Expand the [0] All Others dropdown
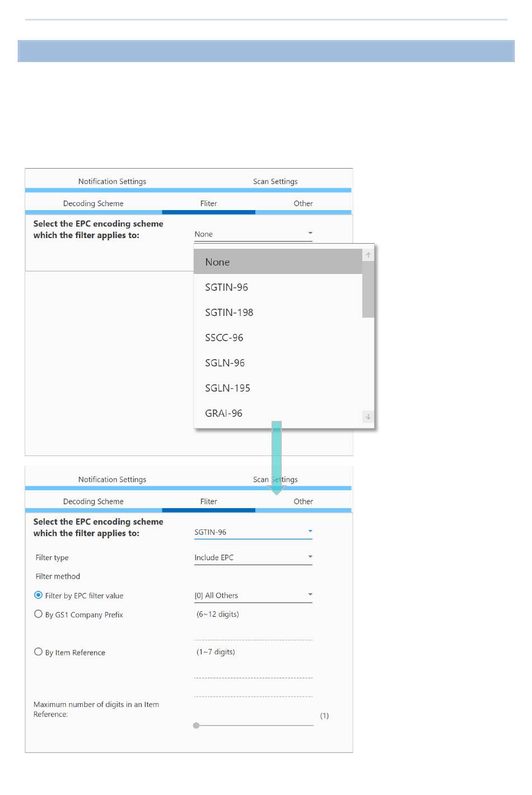This screenshot has width=532, height=795. pyautogui.click(x=253, y=596)
